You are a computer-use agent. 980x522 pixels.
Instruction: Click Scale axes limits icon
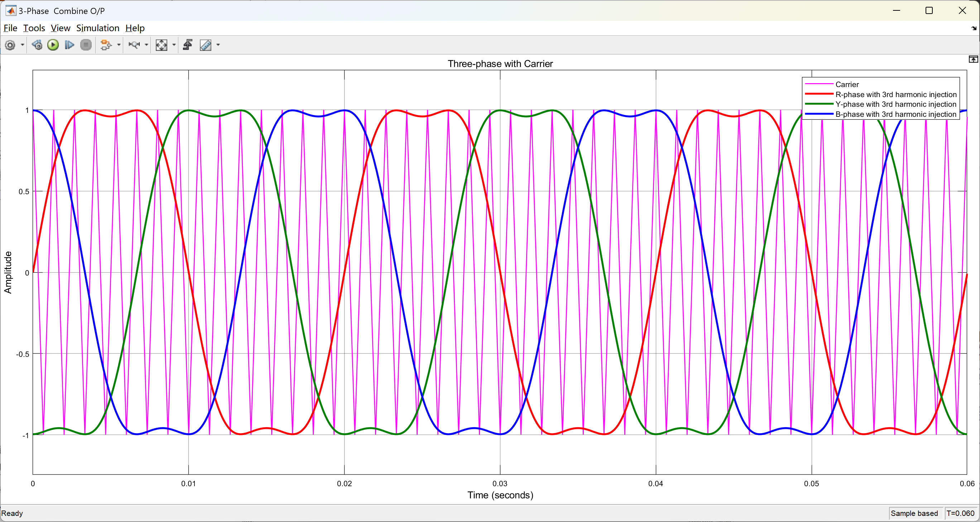tap(161, 45)
